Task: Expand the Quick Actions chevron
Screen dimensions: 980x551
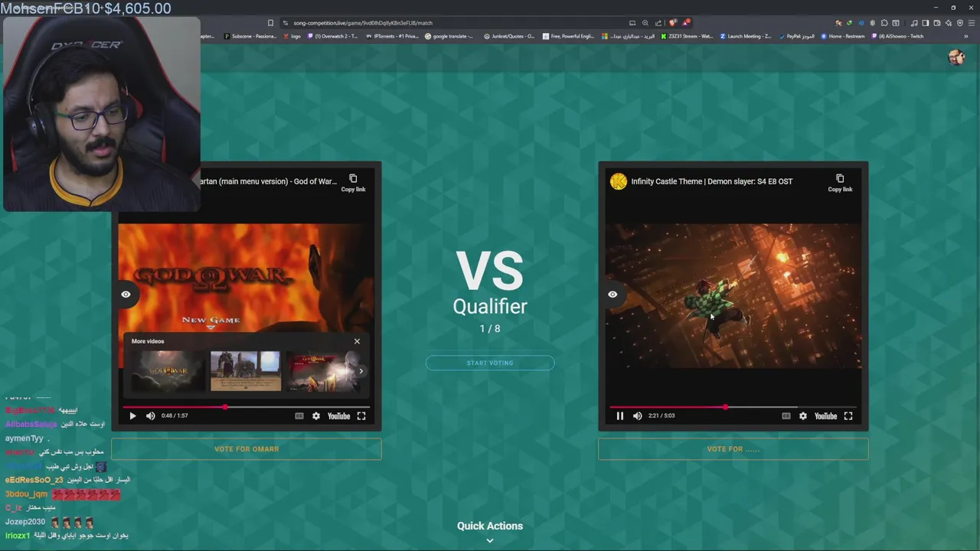Action: (490, 540)
